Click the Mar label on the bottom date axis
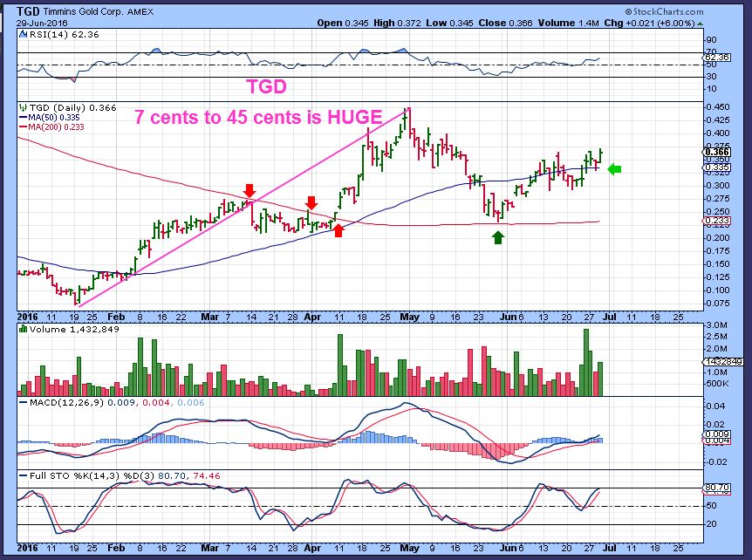 point(209,548)
